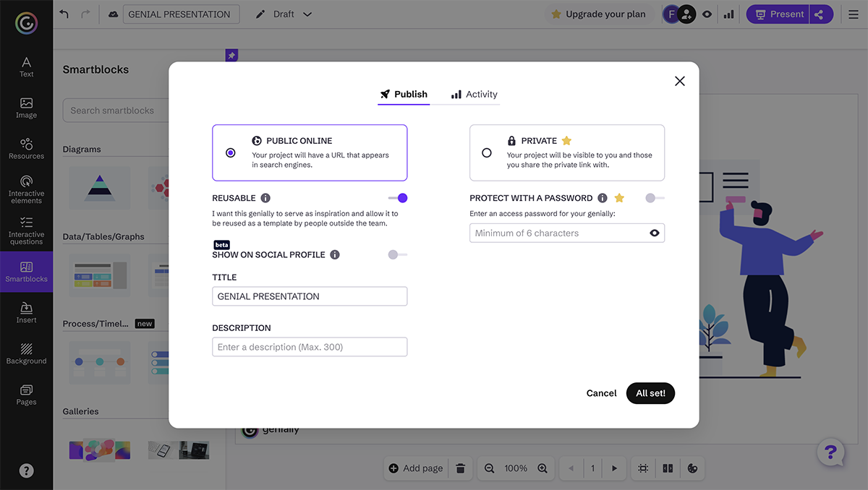Open the Image panel in the sidebar

pyautogui.click(x=26, y=108)
